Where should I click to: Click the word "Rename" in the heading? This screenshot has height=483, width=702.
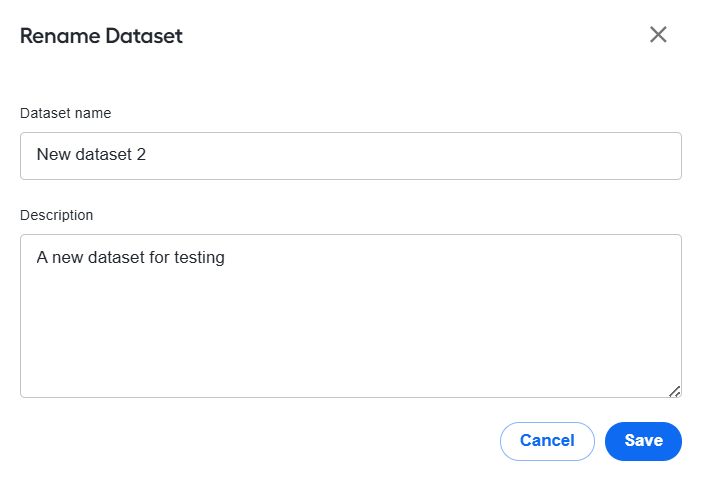pyautogui.click(x=60, y=36)
